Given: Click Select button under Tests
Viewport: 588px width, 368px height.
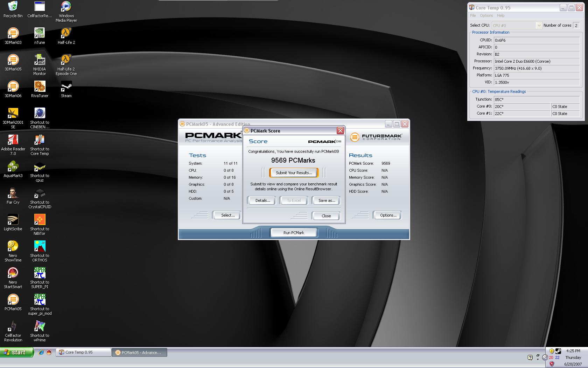Looking at the screenshot, I should coord(227,215).
